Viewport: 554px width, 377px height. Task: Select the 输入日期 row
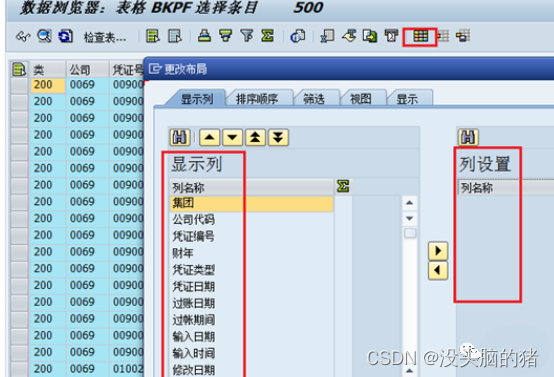click(252, 337)
